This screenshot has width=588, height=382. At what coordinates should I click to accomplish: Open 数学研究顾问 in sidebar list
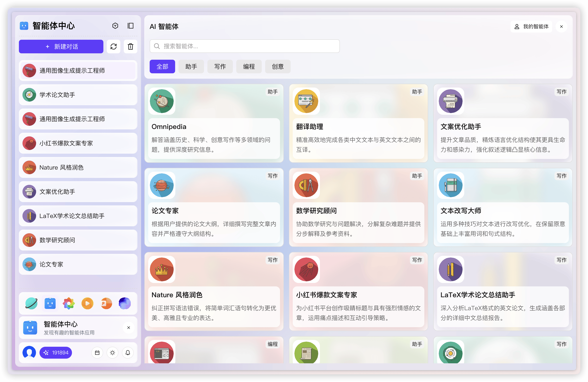[x=78, y=240]
